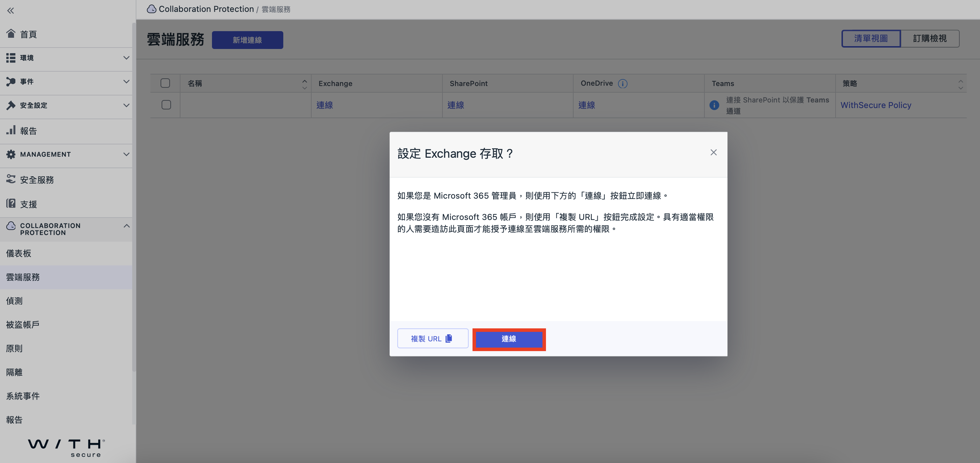Switch to the 清單視圖 tab
Image resolution: width=980 pixels, height=463 pixels.
pyautogui.click(x=871, y=38)
